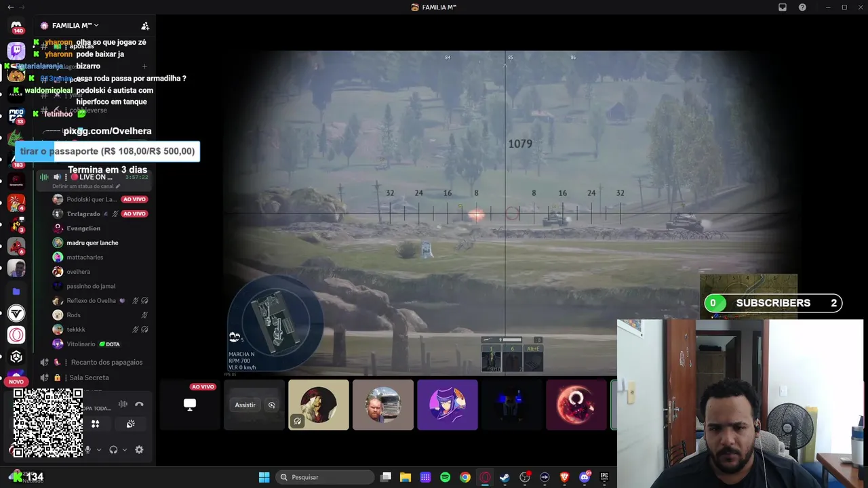Click the invite members icon
The image size is (868, 488).
[145, 26]
